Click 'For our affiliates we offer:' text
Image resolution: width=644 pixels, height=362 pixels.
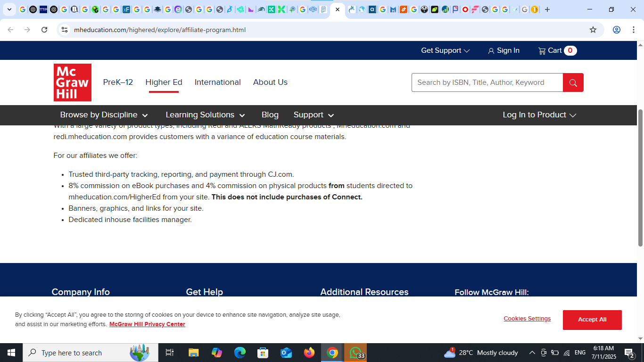click(95, 156)
